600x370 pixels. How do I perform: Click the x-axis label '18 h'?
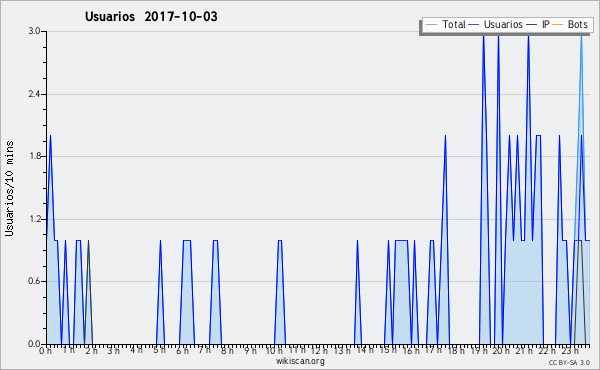coord(456,351)
